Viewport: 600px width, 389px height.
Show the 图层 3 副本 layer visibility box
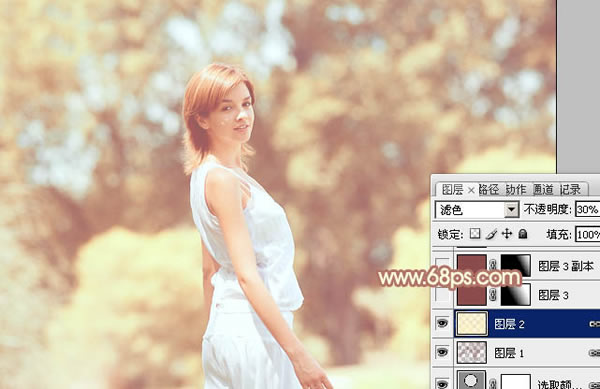442,265
